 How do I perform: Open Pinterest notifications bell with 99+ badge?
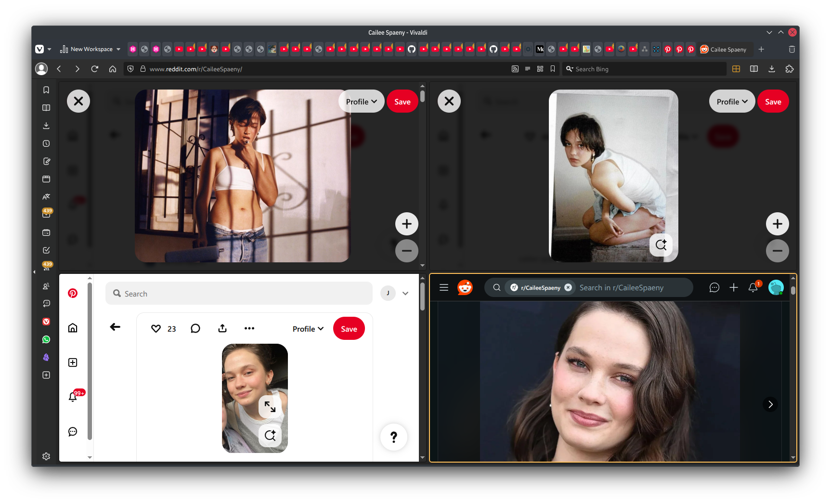tap(74, 396)
